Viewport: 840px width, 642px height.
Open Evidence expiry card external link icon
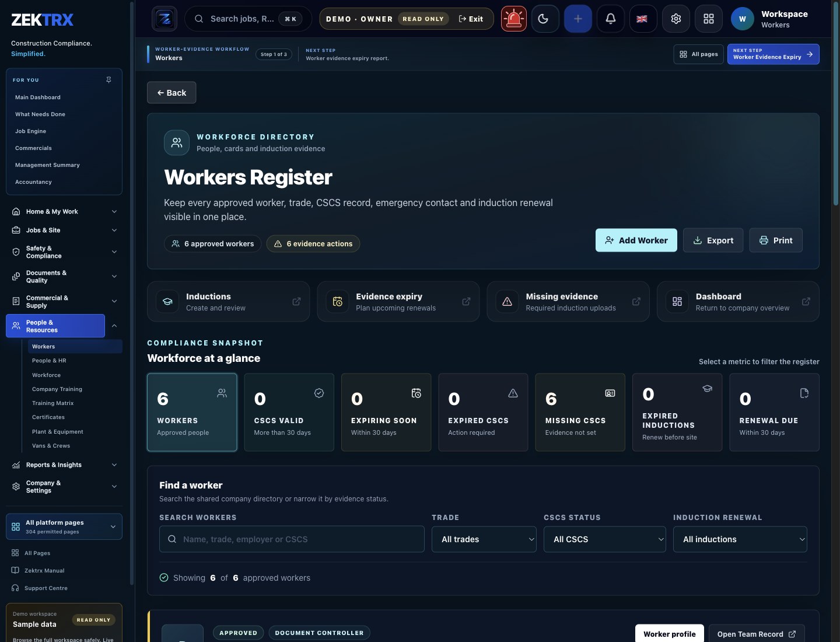coord(466,302)
